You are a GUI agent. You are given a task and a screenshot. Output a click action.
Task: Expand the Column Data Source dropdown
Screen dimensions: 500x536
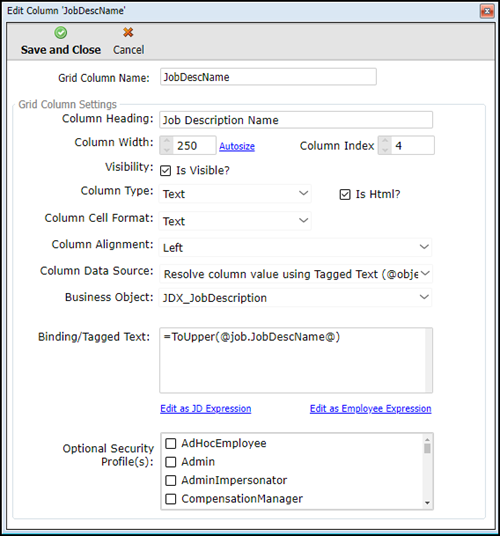[x=295, y=274]
